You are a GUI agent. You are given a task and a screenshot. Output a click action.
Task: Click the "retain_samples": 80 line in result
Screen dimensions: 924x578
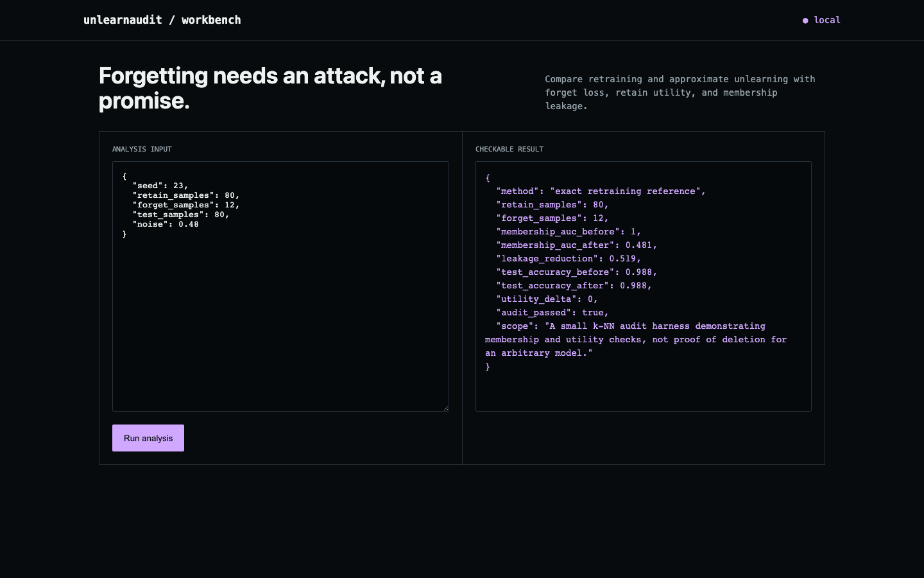552,204
